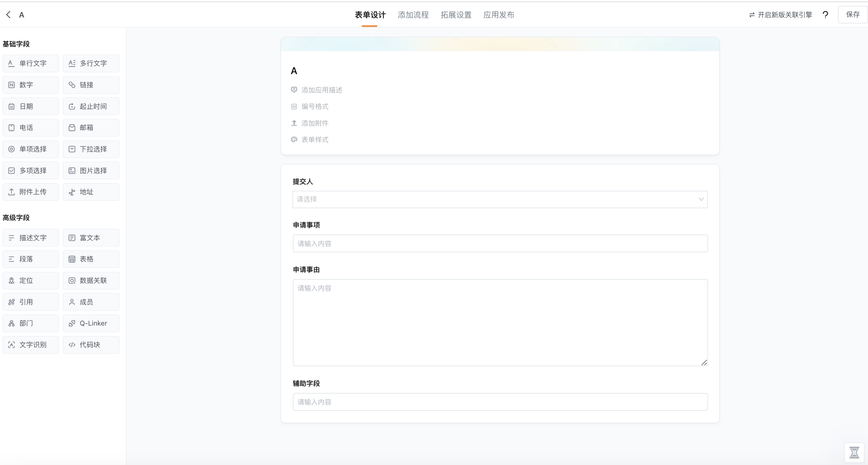Viewport: 868px width, 465px height.
Task: Add a 部门 field
Action: click(31, 323)
